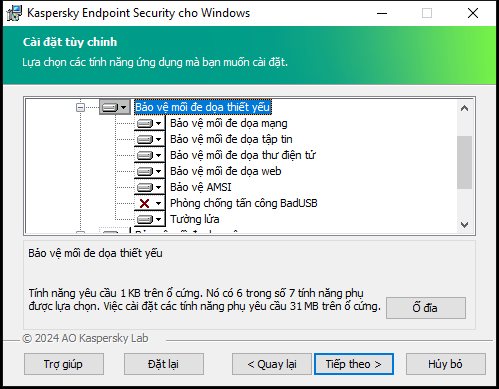The image size is (499, 389).
Task: Open feature icon for Tường lửa
Action: click(x=150, y=219)
